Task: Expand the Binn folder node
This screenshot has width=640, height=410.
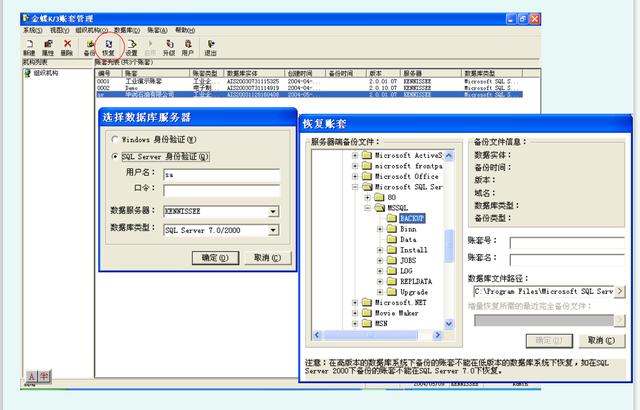Action: pyautogui.click(x=380, y=229)
